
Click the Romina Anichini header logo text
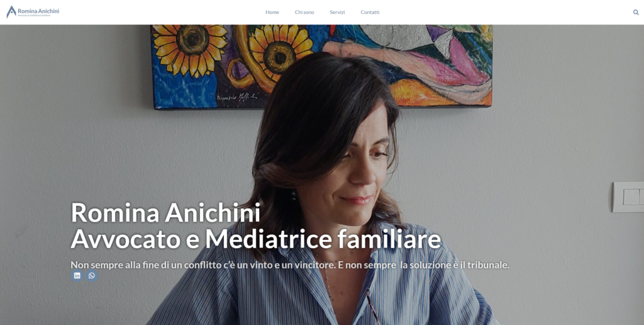click(38, 11)
